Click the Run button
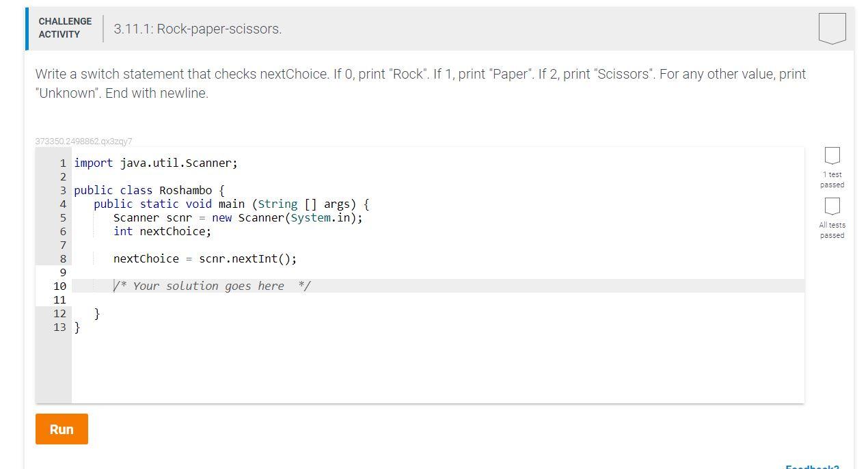868x469 pixels. tap(62, 429)
